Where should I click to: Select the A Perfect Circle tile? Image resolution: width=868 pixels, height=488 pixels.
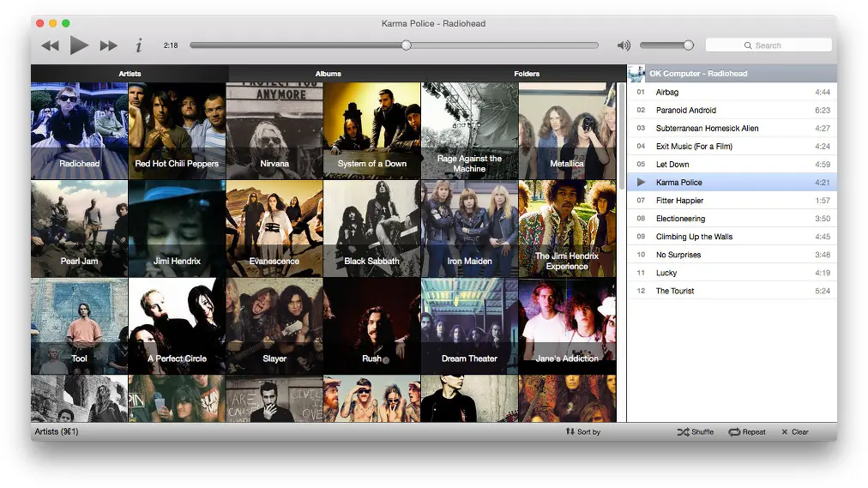[x=178, y=326]
